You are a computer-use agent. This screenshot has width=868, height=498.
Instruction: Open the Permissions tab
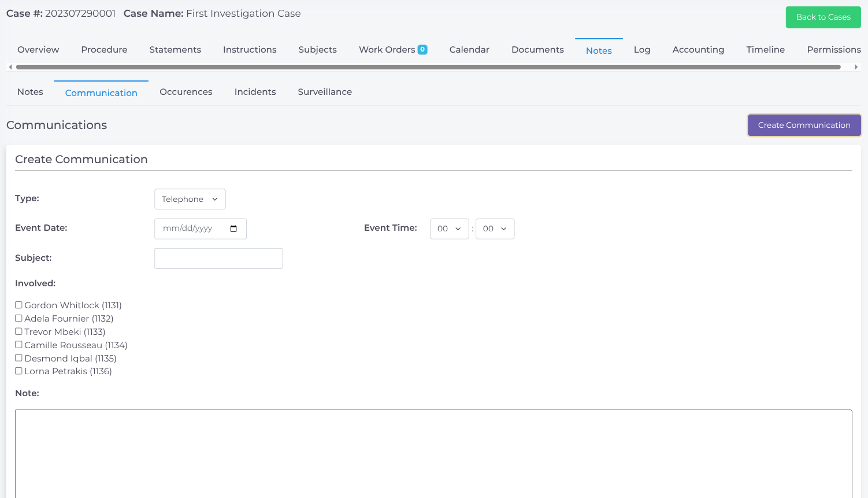(x=834, y=50)
